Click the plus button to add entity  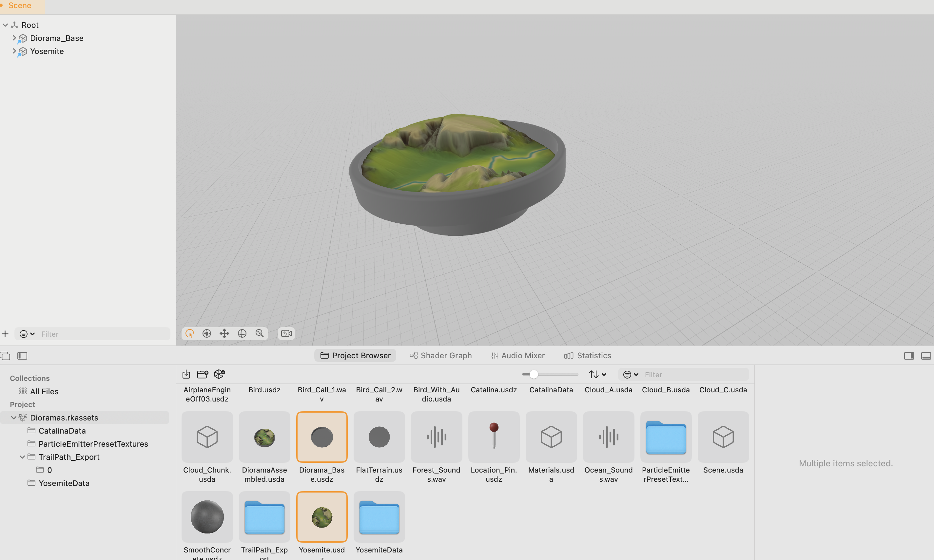pos(5,334)
